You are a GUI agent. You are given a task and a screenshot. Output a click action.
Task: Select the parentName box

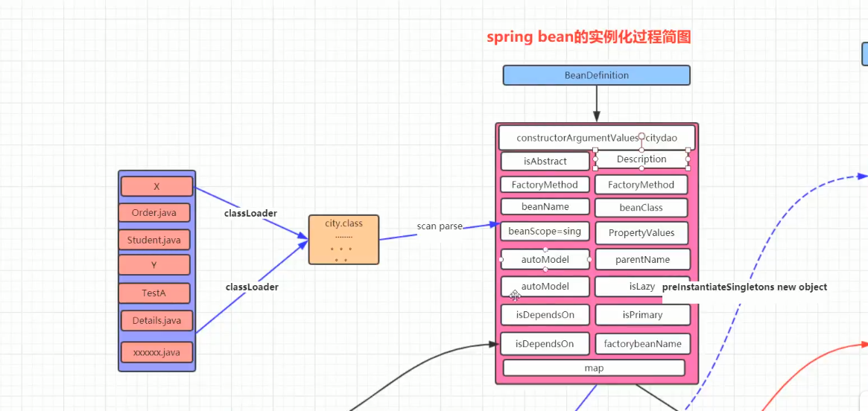click(643, 259)
